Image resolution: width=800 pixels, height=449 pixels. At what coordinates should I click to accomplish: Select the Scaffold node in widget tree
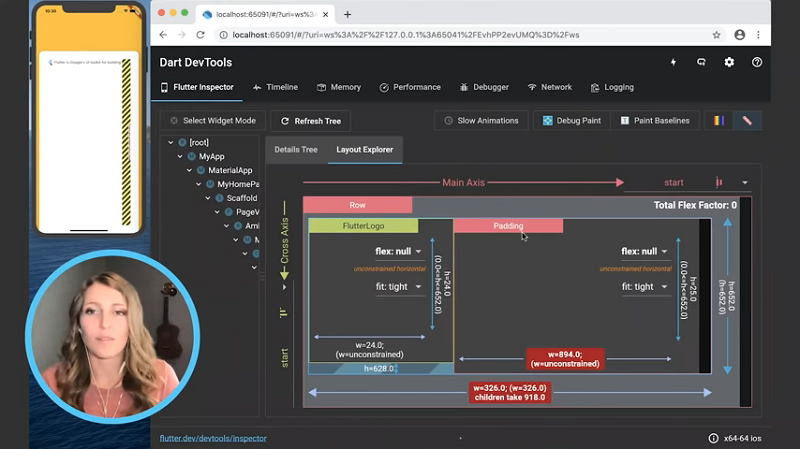[x=241, y=198]
